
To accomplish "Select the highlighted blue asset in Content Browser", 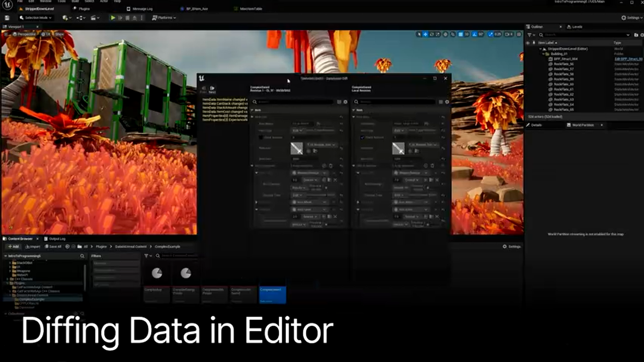I will (272, 295).
